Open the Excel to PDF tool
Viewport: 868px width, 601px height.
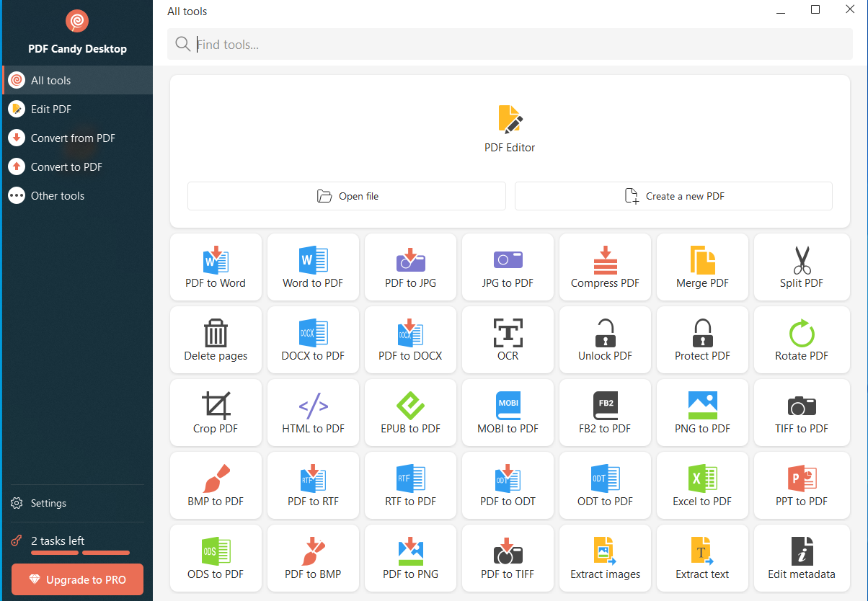coord(702,486)
